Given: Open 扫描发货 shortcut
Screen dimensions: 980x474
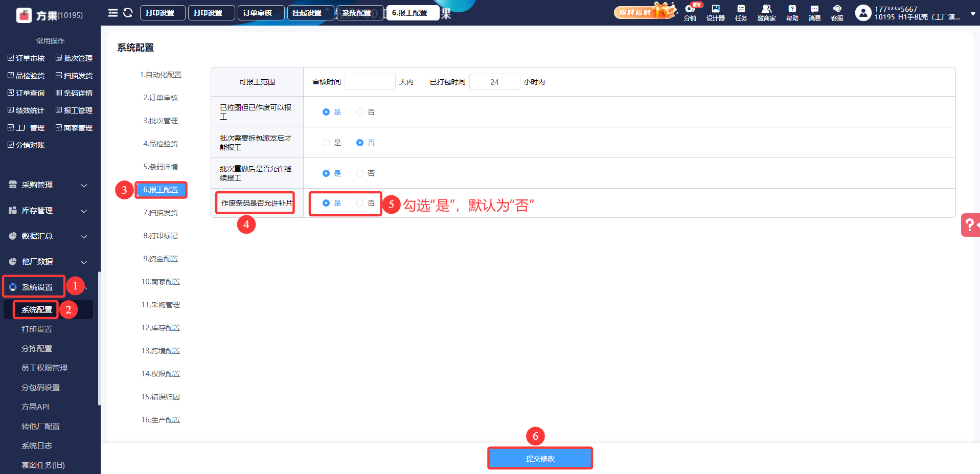Looking at the screenshot, I should click(74, 76).
